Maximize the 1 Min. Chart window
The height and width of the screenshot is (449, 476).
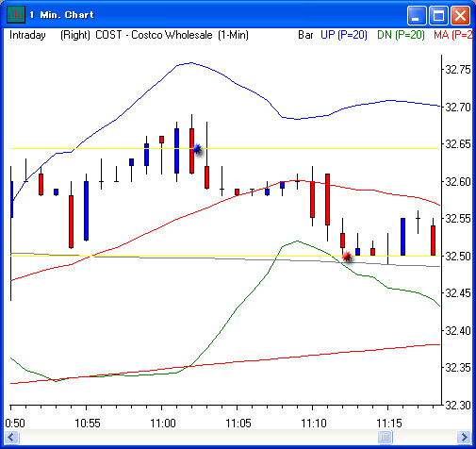pyautogui.click(x=438, y=15)
